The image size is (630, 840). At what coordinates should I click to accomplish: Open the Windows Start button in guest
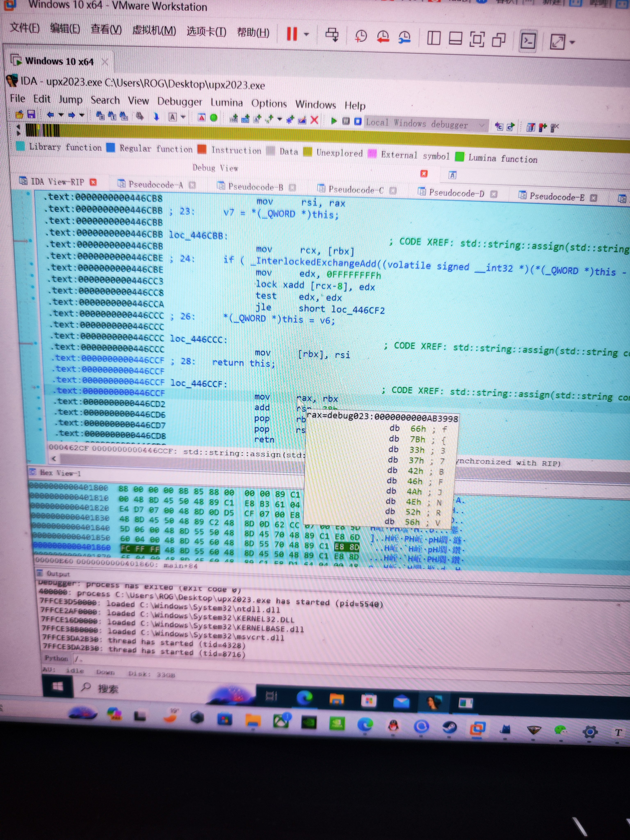tap(57, 686)
